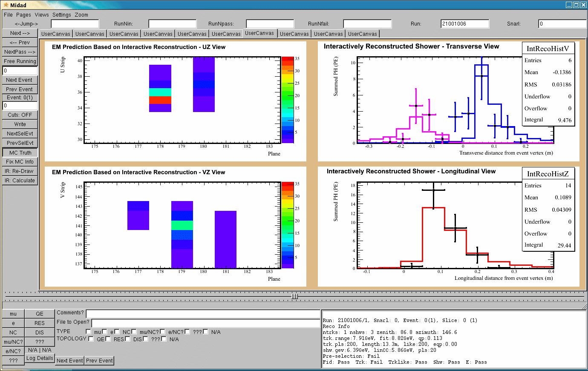Screen dimensions: 588x371
Task: Click the Fix MC Info button
Action: pos(20,162)
